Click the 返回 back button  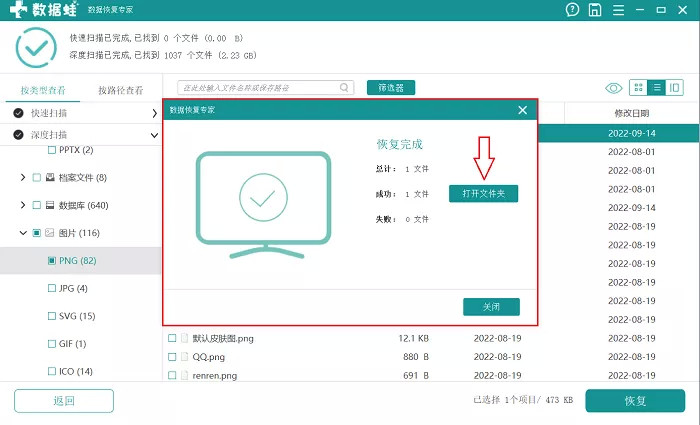tap(64, 401)
